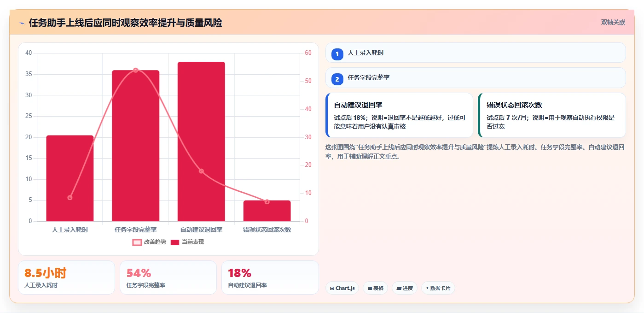Click the right axis value 60
Screen dimensions: 644x313
pyautogui.click(x=308, y=53)
